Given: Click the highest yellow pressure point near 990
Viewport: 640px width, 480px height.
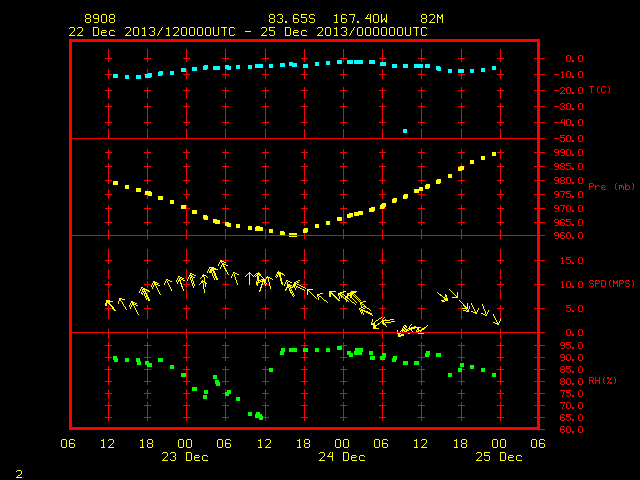Looking at the screenshot, I should 494,154.
